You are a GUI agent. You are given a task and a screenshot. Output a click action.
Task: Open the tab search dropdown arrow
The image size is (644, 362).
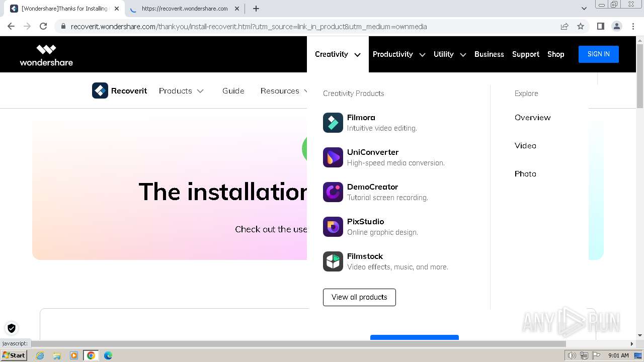(x=584, y=9)
